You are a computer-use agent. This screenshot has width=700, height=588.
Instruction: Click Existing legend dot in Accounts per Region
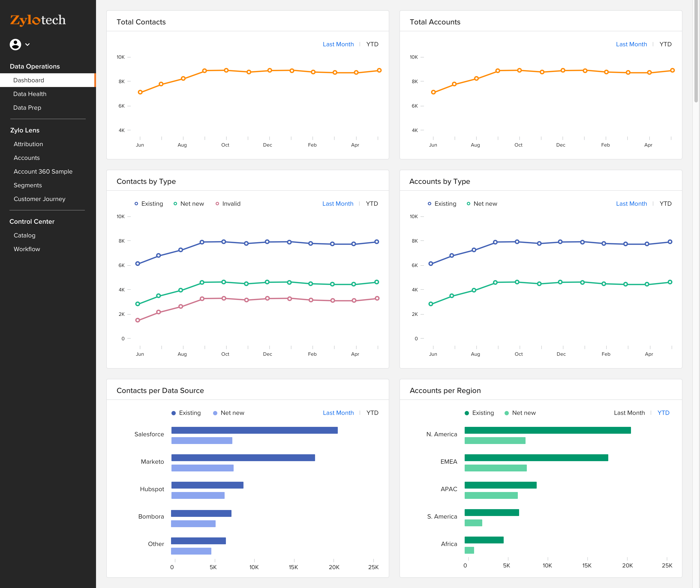click(x=467, y=413)
